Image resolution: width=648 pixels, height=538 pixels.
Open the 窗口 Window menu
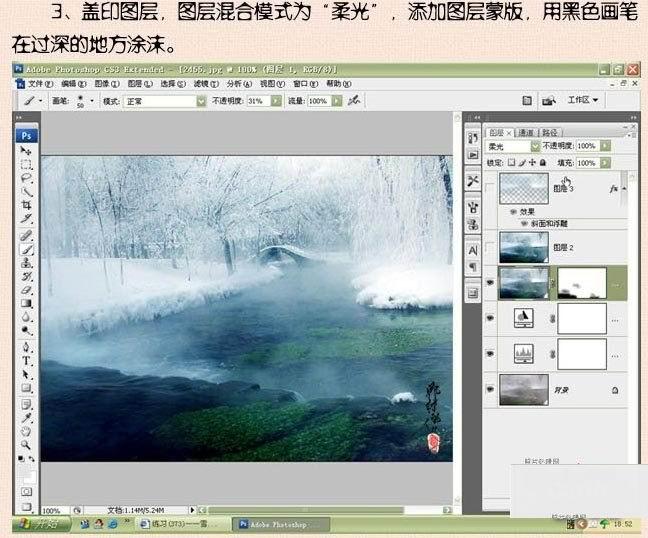click(x=305, y=84)
